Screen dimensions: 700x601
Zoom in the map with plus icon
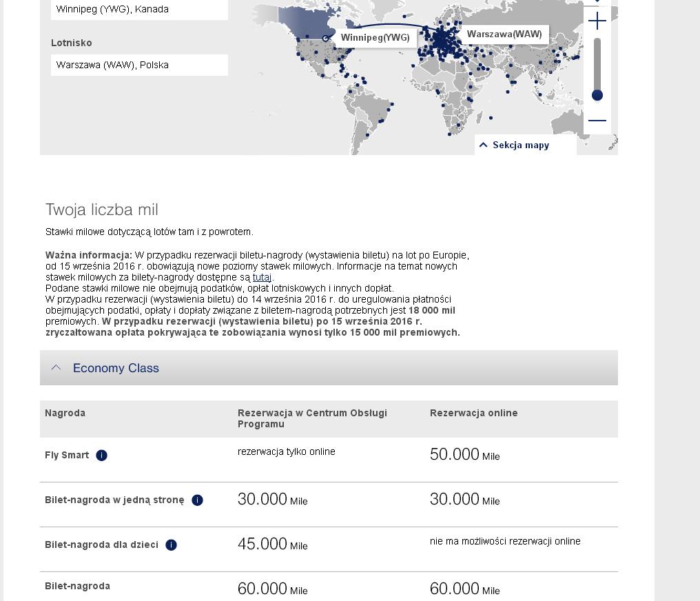(x=597, y=21)
